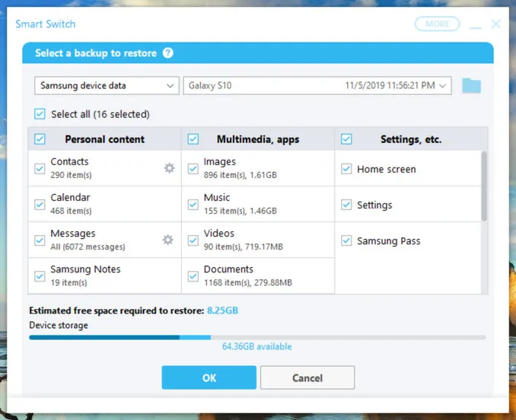The width and height of the screenshot is (516, 420).
Task: Toggle Personal content column checkbox
Action: pyautogui.click(x=40, y=139)
